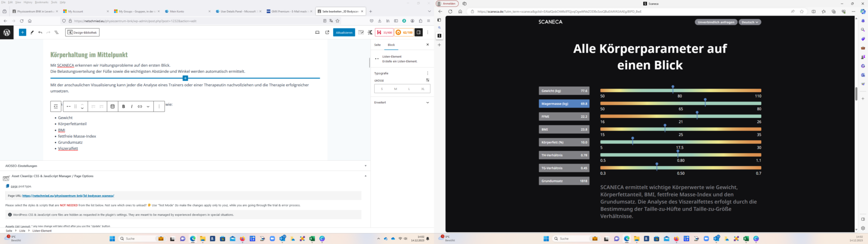The image size is (868, 244).
Task: Open the 33/100 headline score indicator
Action: pyautogui.click(x=384, y=33)
